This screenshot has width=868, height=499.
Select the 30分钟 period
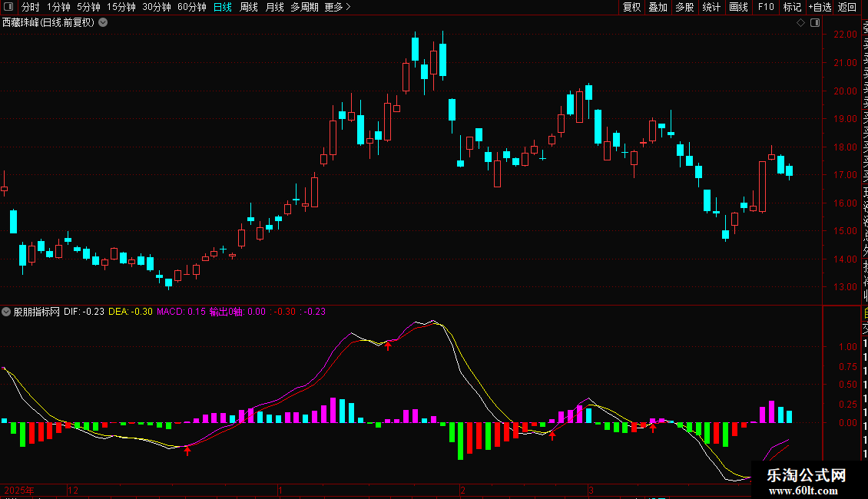click(156, 7)
